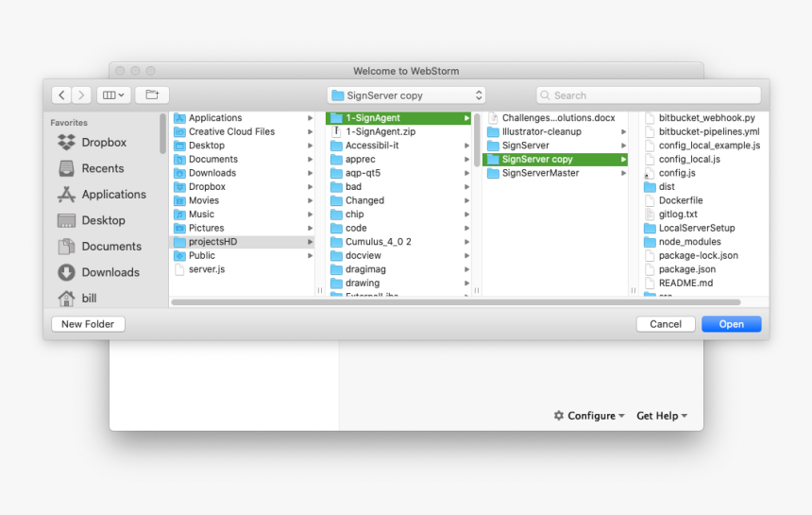
Task: Focus the Search field
Action: coord(649,95)
